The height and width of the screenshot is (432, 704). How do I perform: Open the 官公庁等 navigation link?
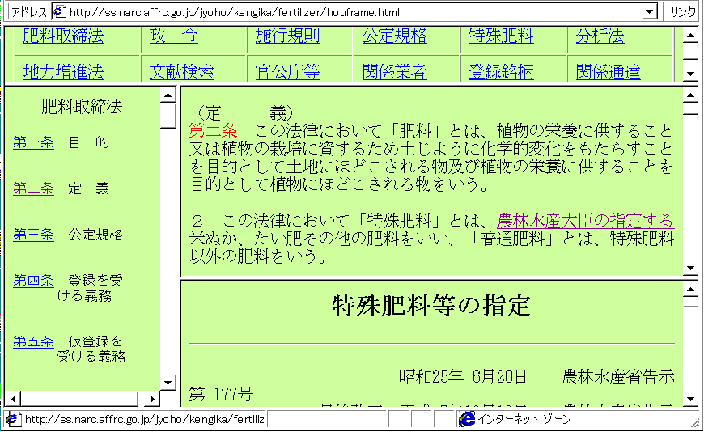(x=288, y=71)
